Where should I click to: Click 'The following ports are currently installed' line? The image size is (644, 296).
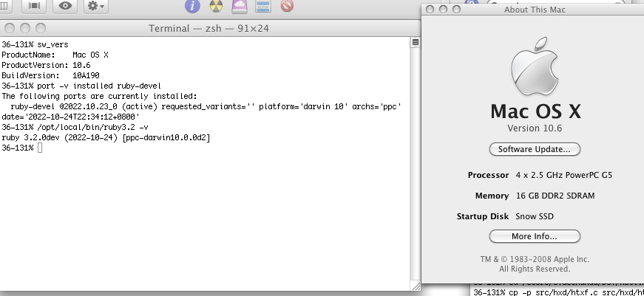click(x=99, y=97)
